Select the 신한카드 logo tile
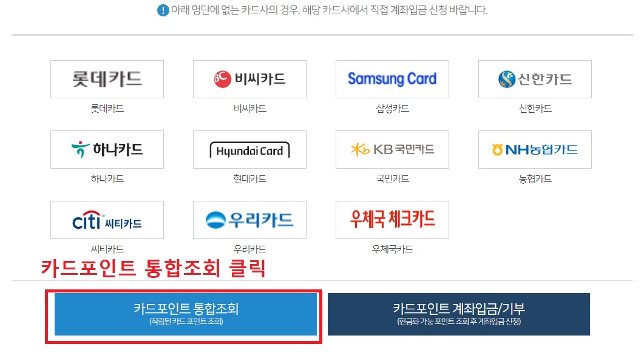This screenshot has width=644, height=361. coord(535,79)
